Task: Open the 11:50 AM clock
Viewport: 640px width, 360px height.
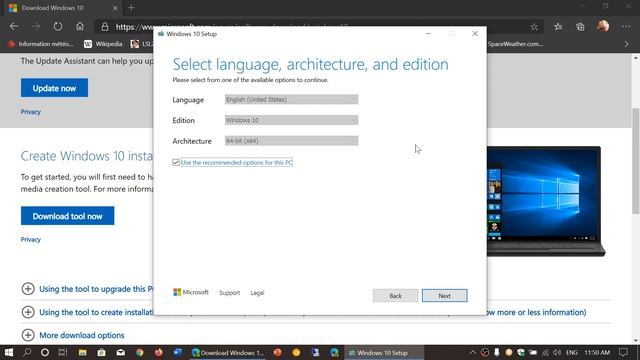Action: pos(597,353)
